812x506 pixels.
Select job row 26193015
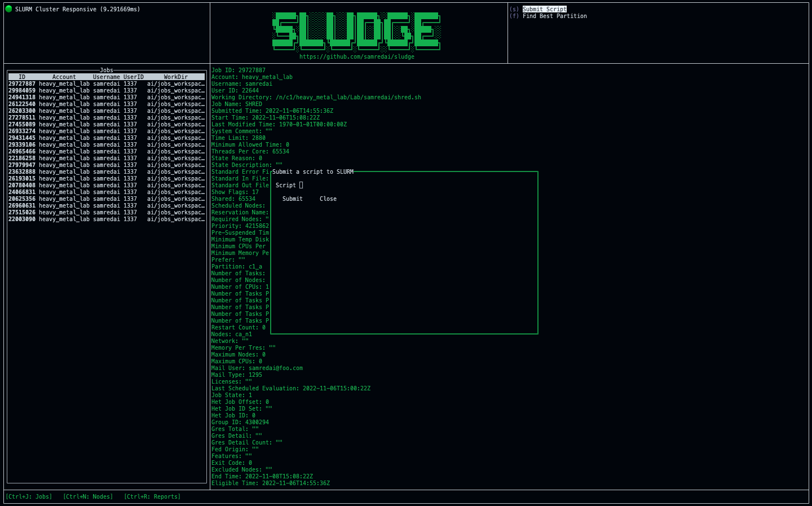[107, 178]
